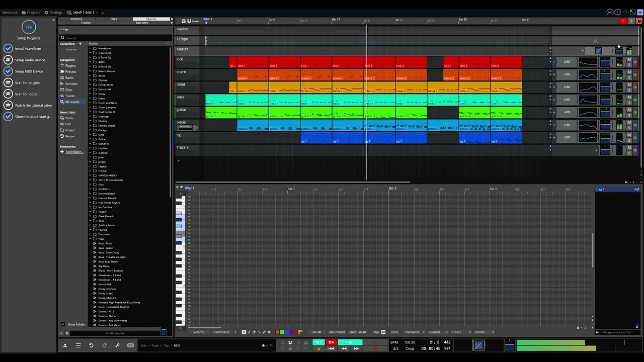
Task: Start playback with the green play button
Action: 318,342
